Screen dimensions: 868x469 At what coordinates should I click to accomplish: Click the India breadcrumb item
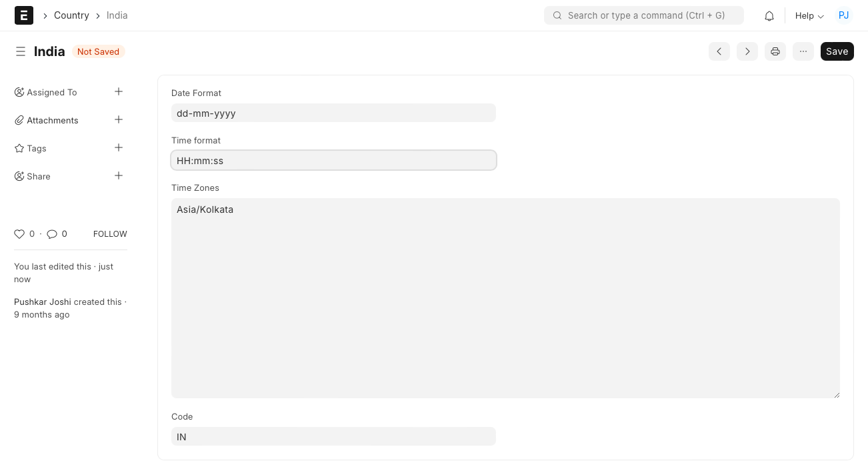point(117,15)
